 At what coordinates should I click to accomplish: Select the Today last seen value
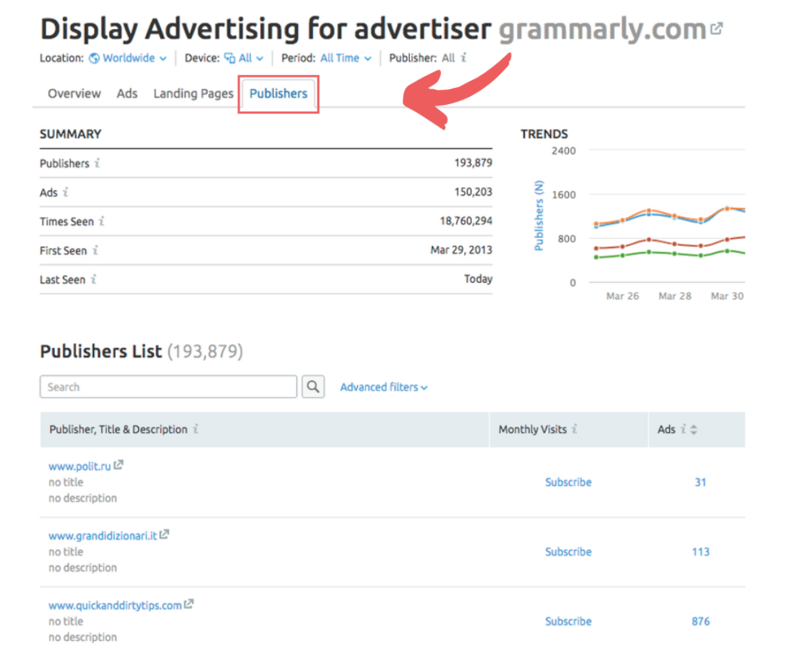click(478, 279)
